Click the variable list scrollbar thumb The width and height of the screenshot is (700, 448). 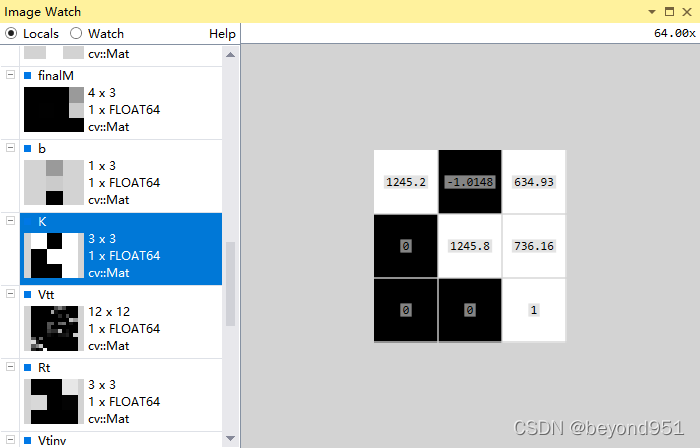click(230, 284)
